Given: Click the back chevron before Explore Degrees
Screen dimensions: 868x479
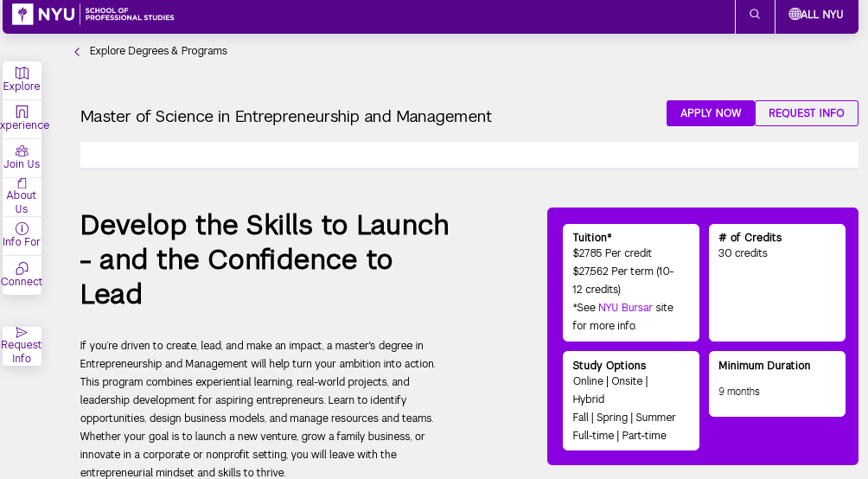Looking at the screenshot, I should click(x=77, y=52).
